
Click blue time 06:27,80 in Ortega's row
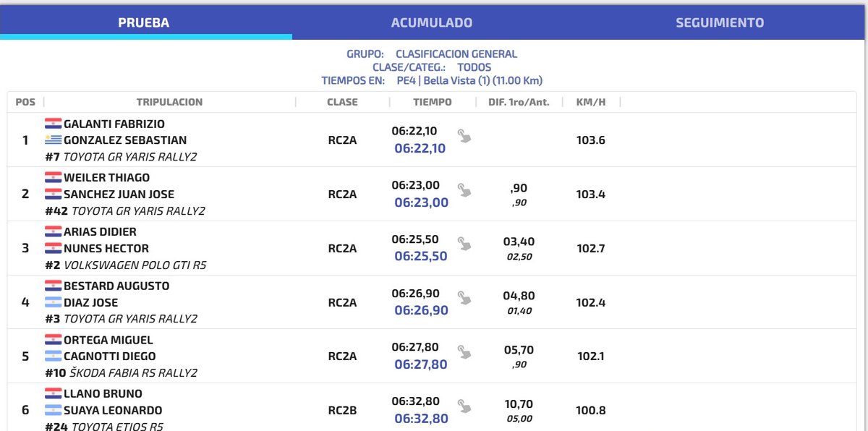[x=421, y=364]
